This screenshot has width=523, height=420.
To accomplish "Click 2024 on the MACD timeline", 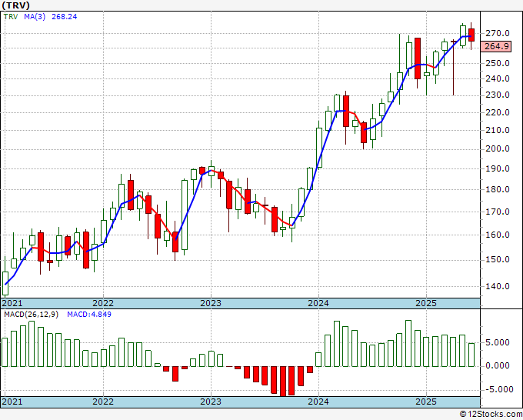I will [x=318, y=402].
